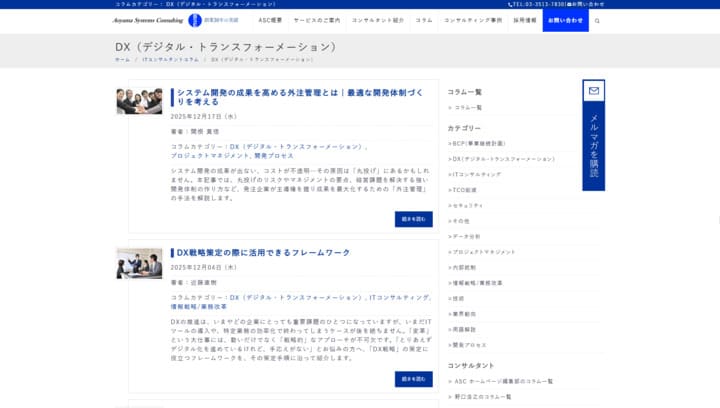Click the メルマガを購読 vertical banner
Viewport: 720px width, 408px height.
[594, 145]
